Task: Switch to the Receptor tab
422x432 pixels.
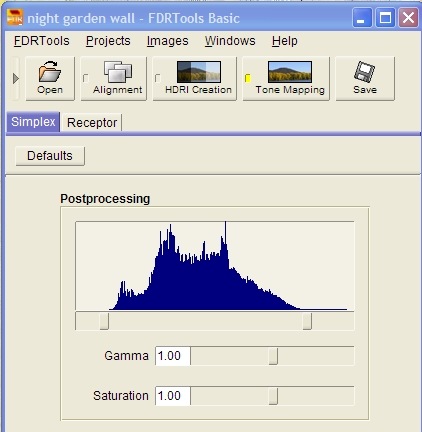Action: click(92, 123)
